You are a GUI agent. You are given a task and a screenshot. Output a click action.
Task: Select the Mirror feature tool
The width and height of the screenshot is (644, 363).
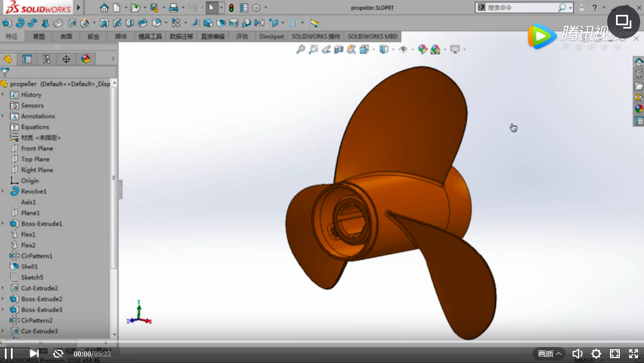pos(259,23)
